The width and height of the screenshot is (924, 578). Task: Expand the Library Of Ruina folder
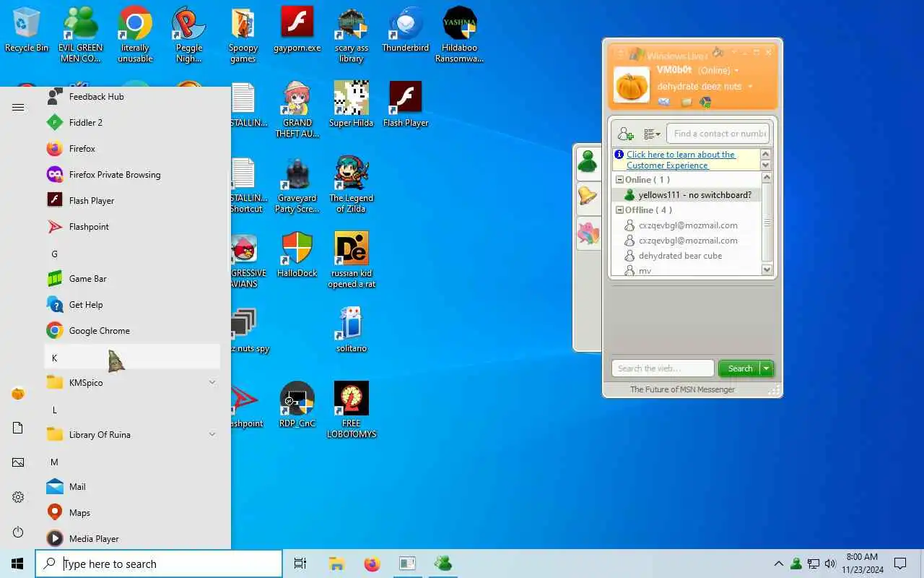(x=132, y=435)
